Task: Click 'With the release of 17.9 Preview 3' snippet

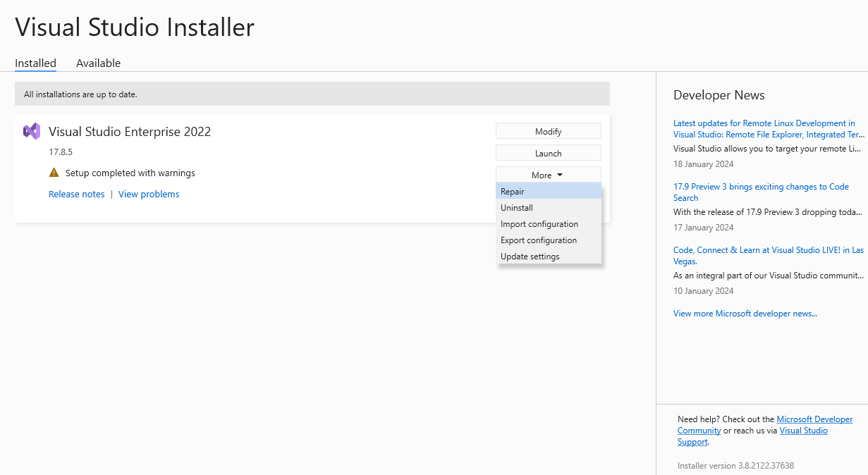Action: [767, 212]
